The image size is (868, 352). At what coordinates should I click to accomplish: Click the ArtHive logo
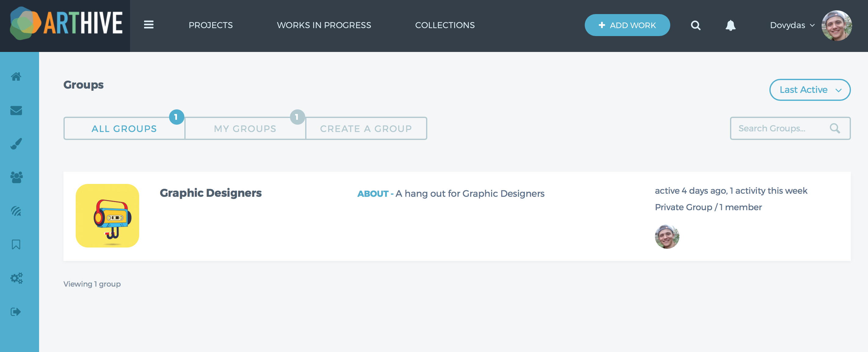click(66, 23)
